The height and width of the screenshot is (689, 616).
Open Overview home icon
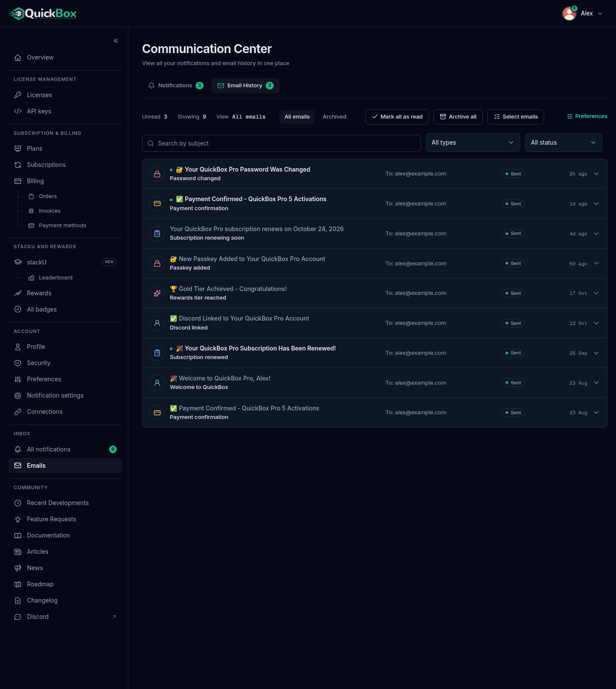pos(18,57)
